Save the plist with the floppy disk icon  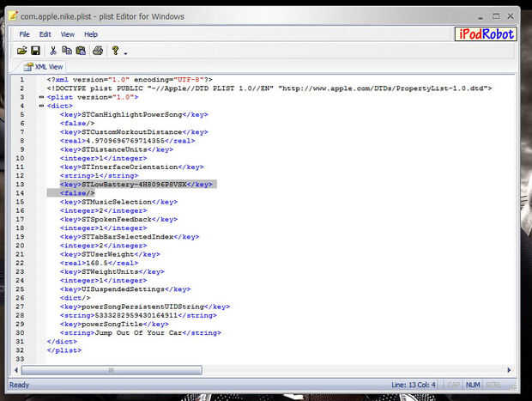coord(36,51)
